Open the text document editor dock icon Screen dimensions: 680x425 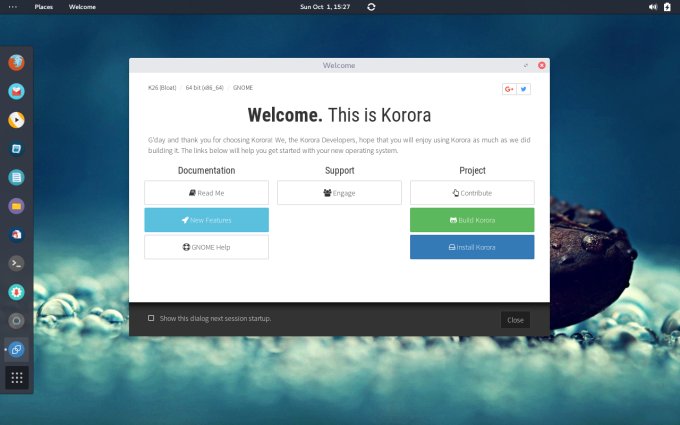pyautogui.click(x=16, y=177)
